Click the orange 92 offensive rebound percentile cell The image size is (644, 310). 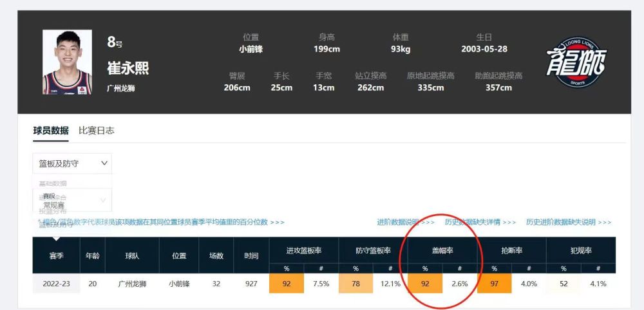click(x=286, y=284)
